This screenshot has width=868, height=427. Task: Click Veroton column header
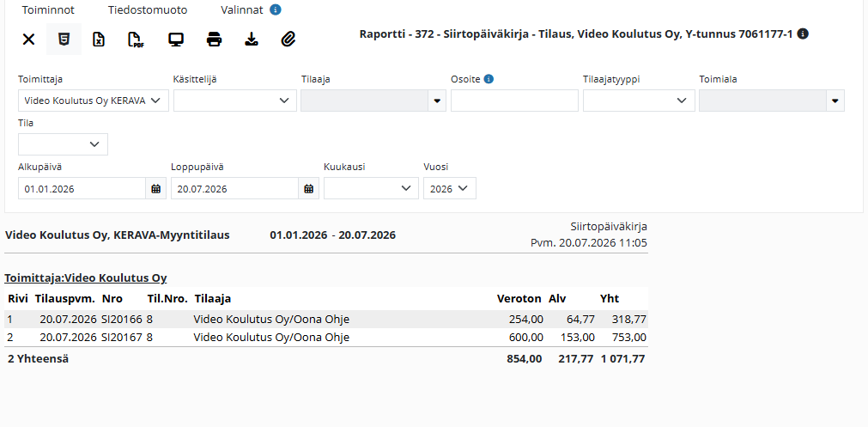519,299
